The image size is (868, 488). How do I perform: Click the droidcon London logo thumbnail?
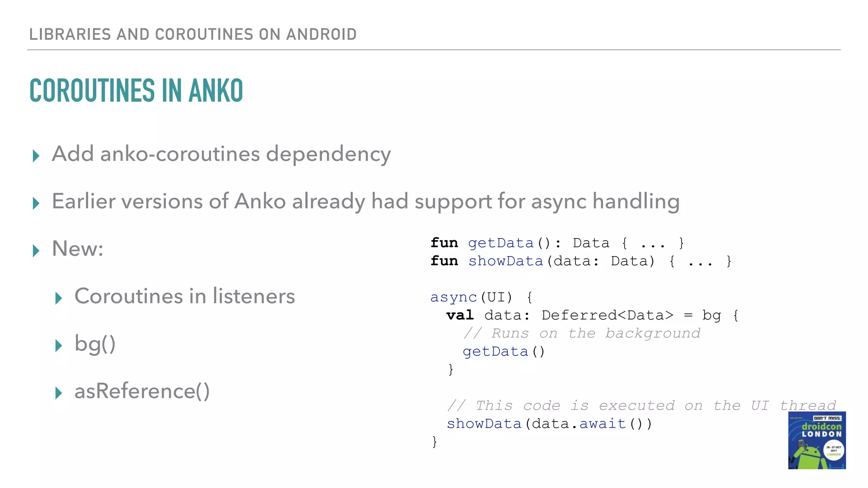point(817,440)
